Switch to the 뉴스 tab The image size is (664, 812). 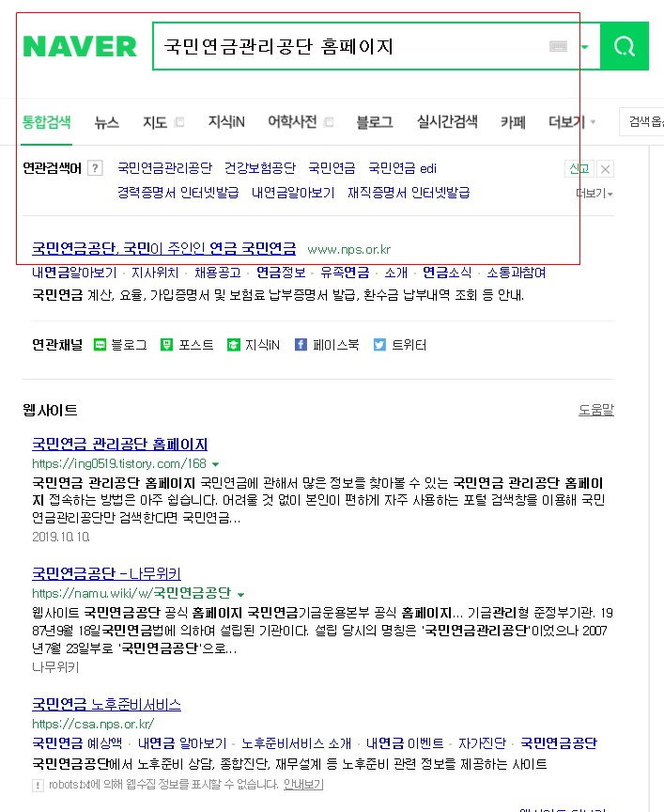pyautogui.click(x=107, y=123)
